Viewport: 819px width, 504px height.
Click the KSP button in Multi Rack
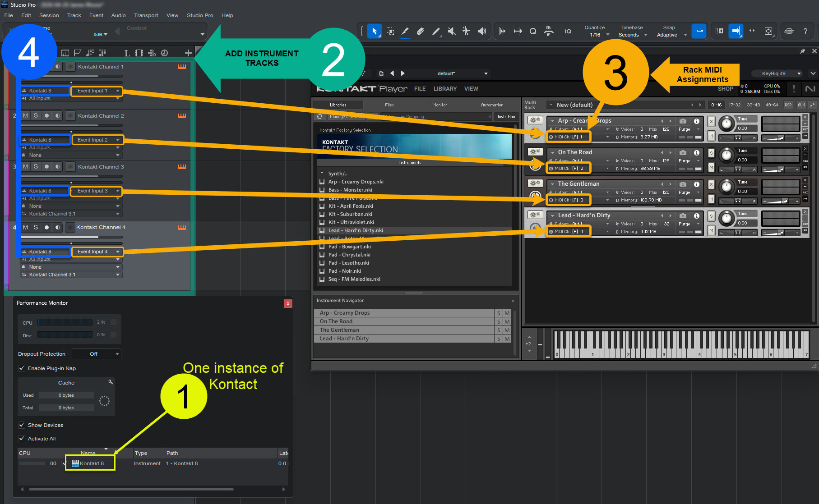(788, 105)
